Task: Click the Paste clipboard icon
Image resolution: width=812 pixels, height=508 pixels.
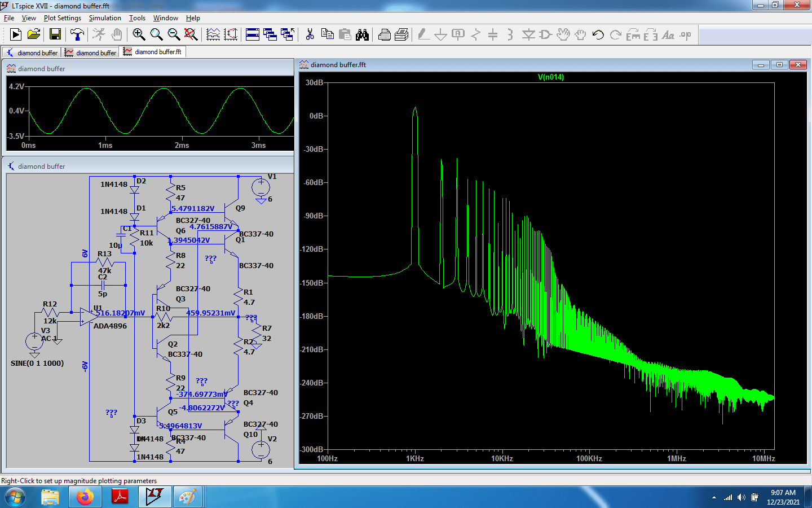Action: click(345, 35)
